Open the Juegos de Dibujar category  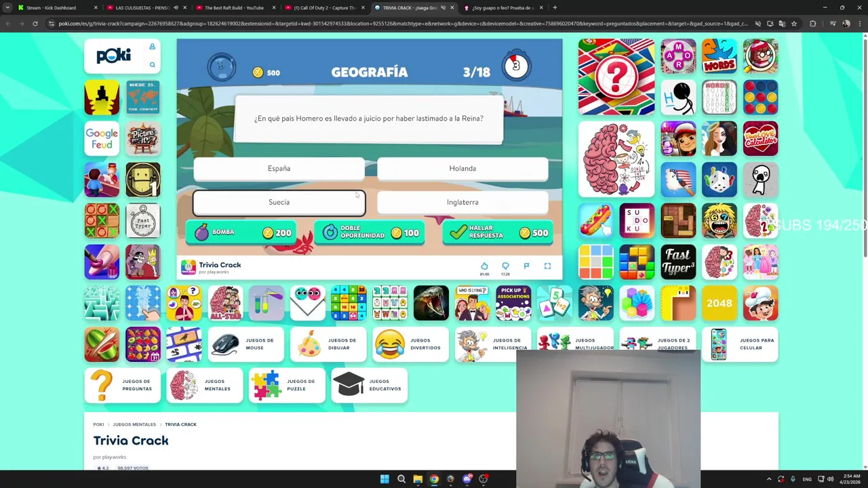pos(328,344)
